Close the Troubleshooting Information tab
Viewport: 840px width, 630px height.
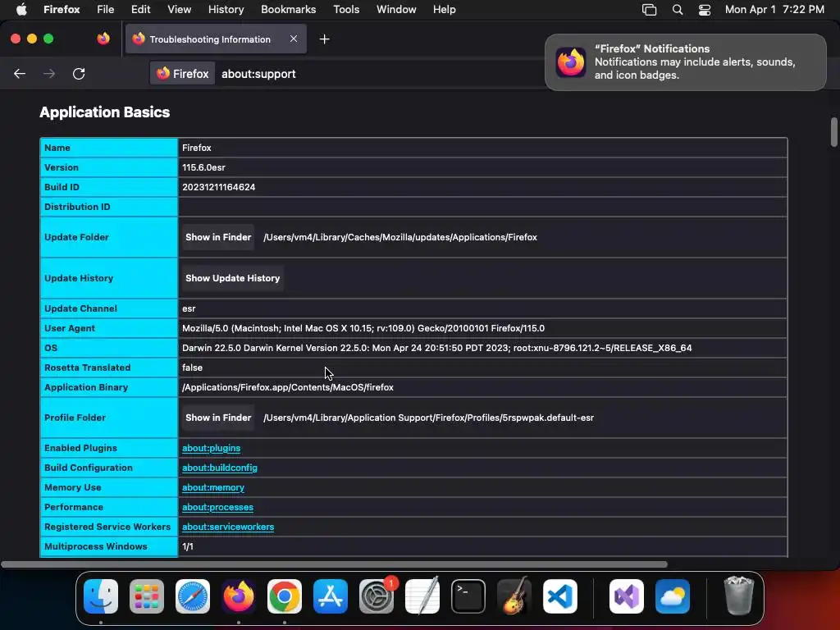[294, 39]
